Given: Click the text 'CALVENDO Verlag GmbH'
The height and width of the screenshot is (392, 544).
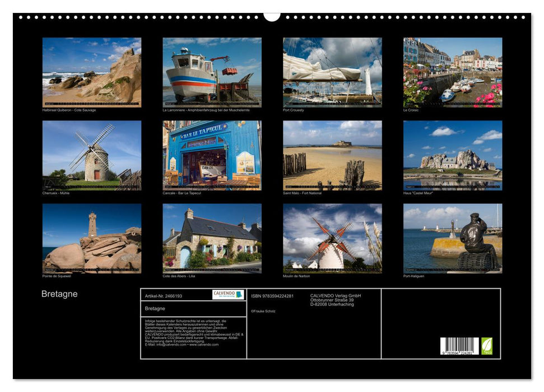Looking at the screenshot, I should point(336,296).
